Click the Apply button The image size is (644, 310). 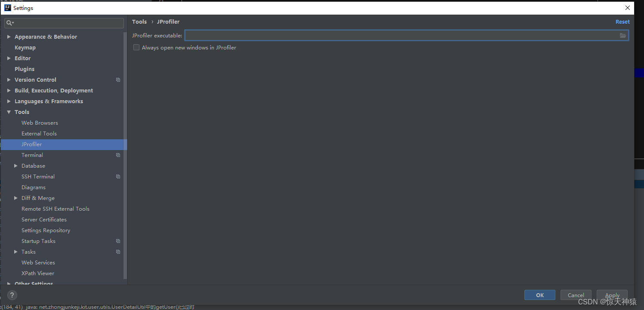tap(612, 295)
